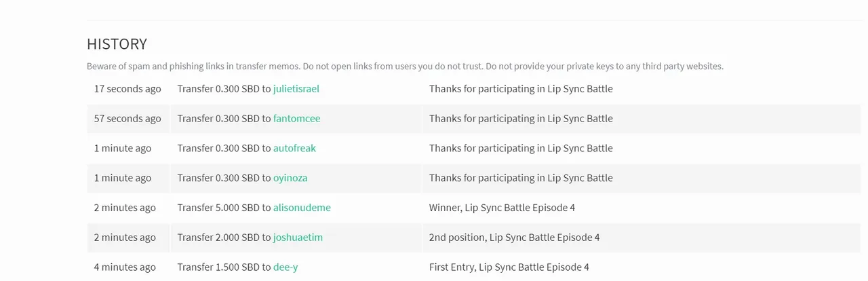The height and width of the screenshot is (281, 868).
Task: Click the thanks memo in julietisrael's row
Action: pyautogui.click(x=521, y=89)
